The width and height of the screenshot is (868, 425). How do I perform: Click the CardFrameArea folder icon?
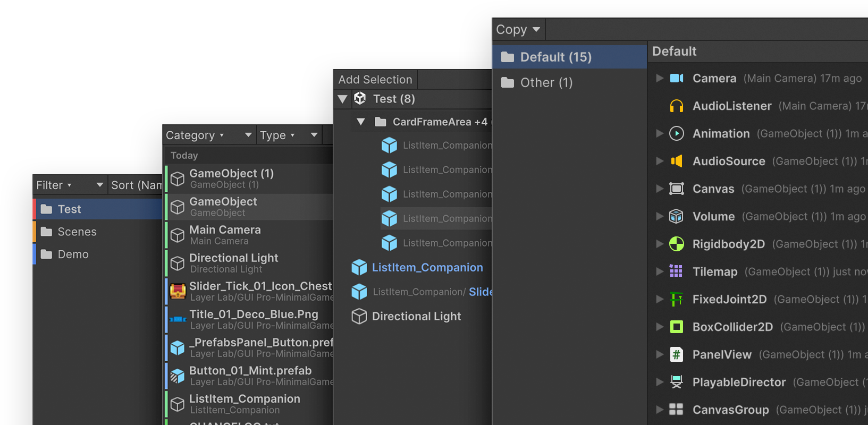pyautogui.click(x=381, y=122)
